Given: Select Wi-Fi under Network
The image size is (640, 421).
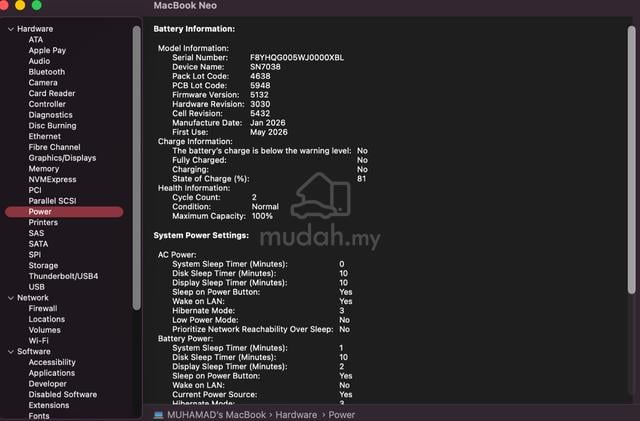Looking at the screenshot, I should (38, 341).
